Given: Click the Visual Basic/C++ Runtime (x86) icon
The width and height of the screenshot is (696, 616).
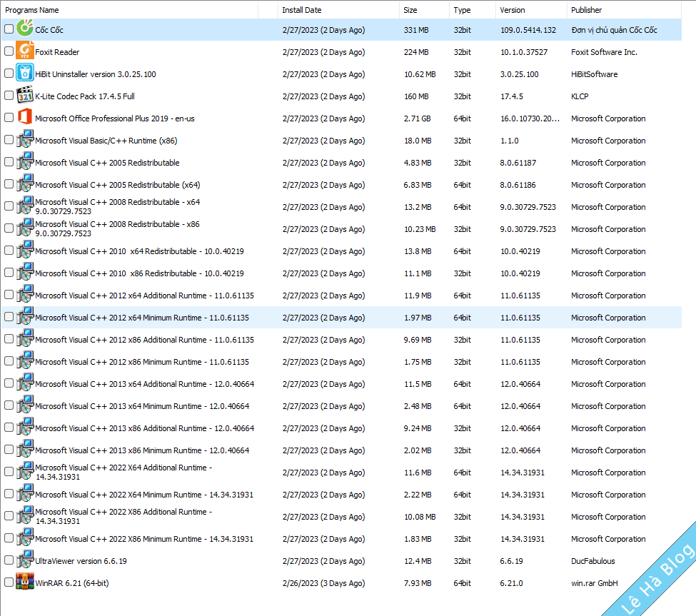Looking at the screenshot, I should pyautogui.click(x=25, y=140).
